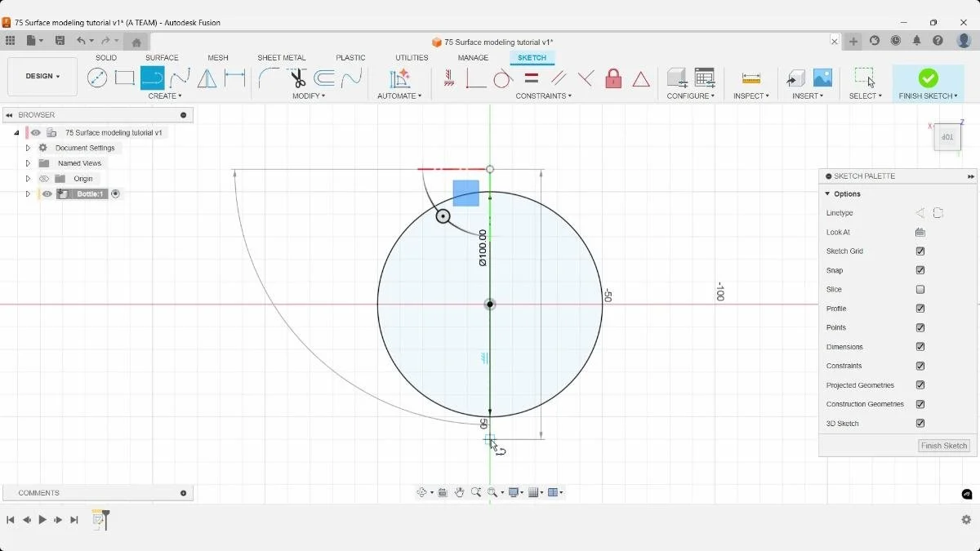Toggle the Snap checkbox
Screen dimensions: 980x551
click(x=920, y=270)
